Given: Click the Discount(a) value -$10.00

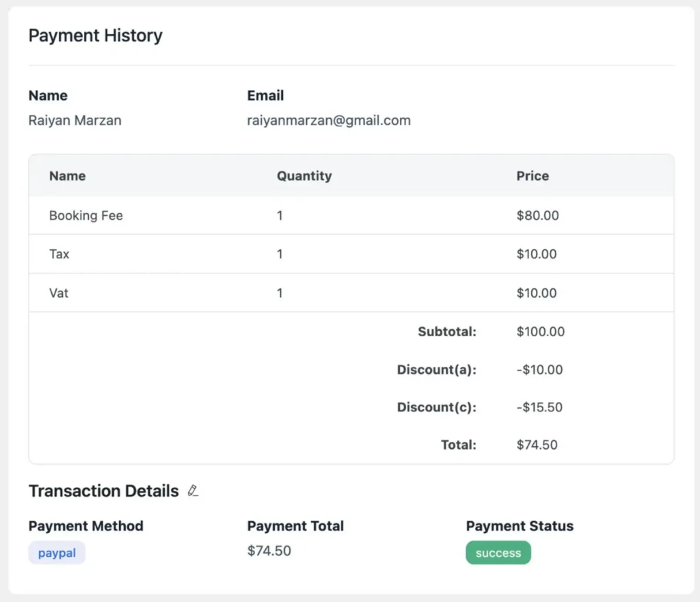Looking at the screenshot, I should pyautogui.click(x=539, y=370).
